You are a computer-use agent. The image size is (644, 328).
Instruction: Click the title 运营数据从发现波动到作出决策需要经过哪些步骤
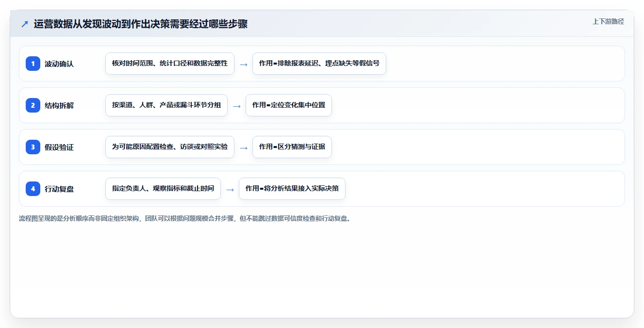(x=141, y=24)
